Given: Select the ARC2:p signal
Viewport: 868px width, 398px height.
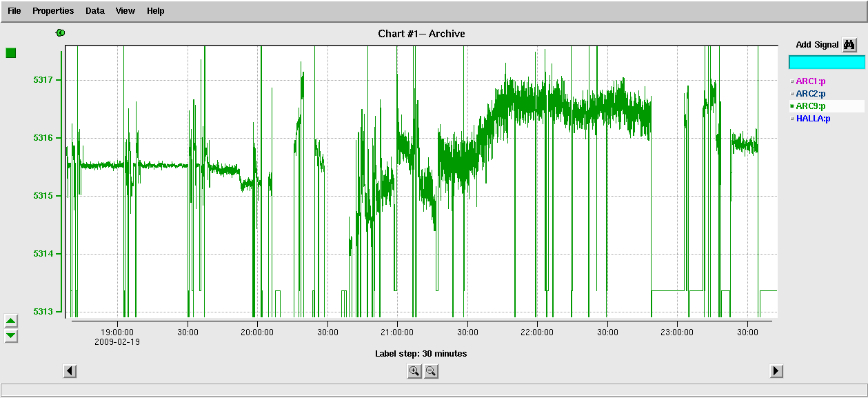Looking at the screenshot, I should [x=810, y=94].
